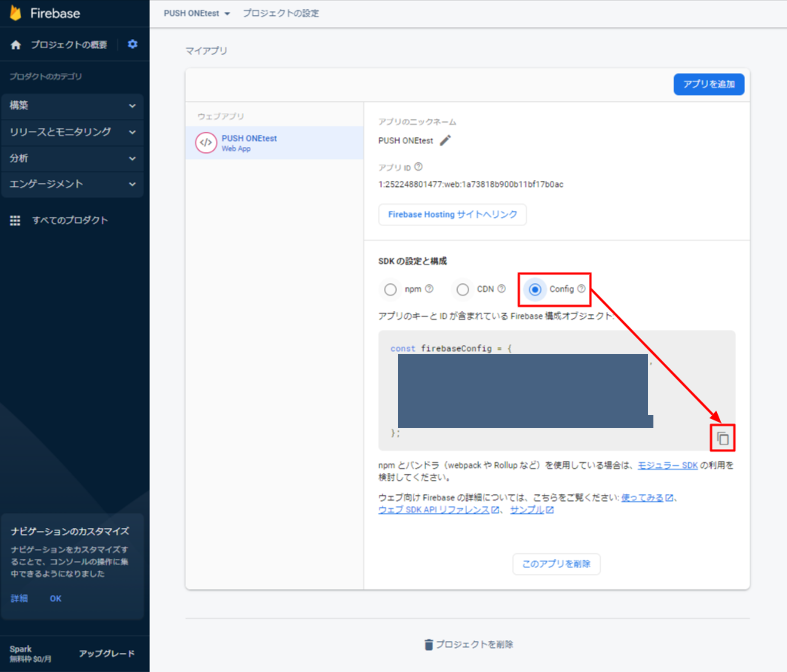Expand the 分析 category
Viewport: 787px width, 672px height.
click(x=73, y=158)
